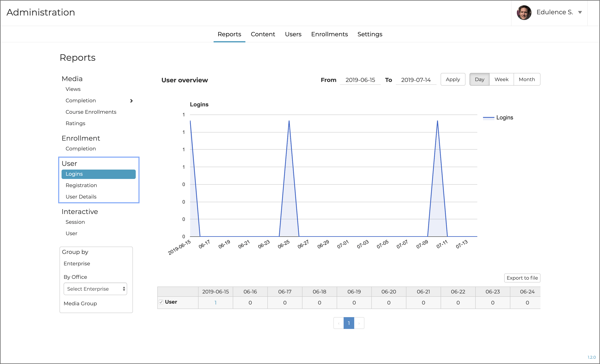This screenshot has height=364, width=600.
Task: Click the user profile avatar photo
Action: [524, 12]
